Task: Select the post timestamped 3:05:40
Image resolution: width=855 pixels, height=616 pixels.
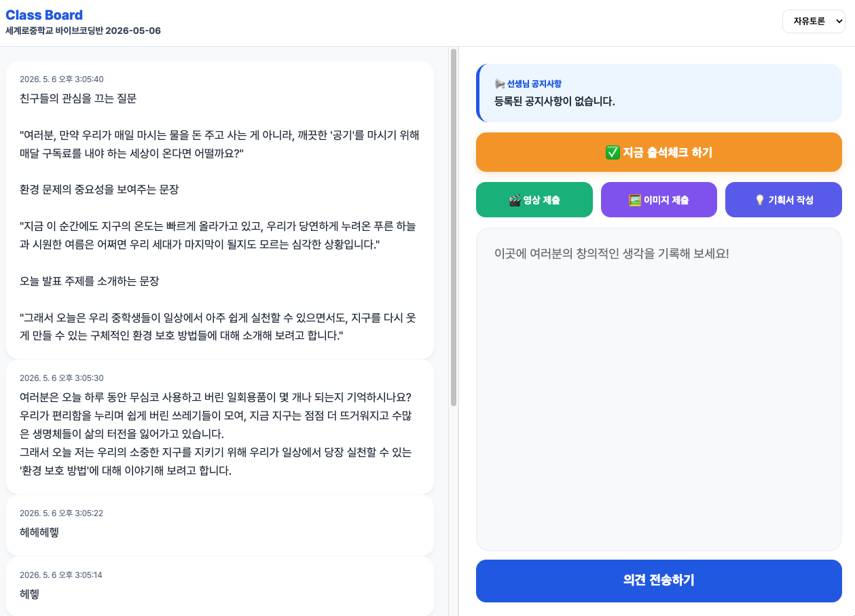Action: [x=220, y=210]
